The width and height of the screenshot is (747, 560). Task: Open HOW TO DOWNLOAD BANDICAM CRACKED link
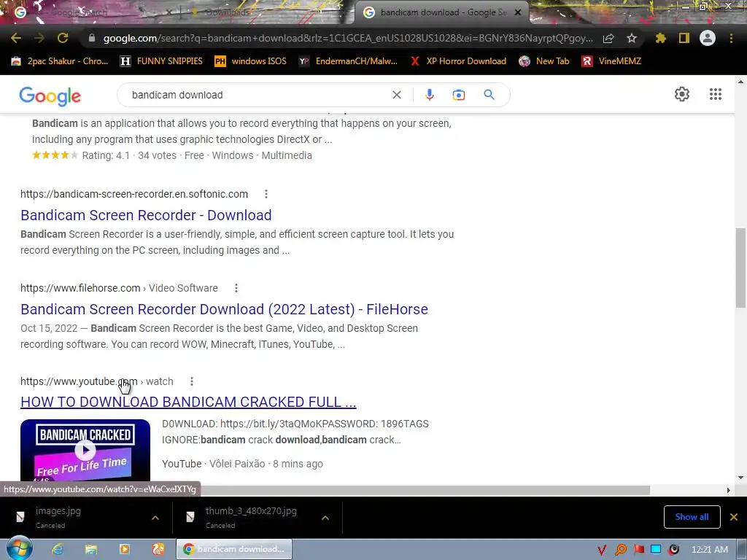tap(188, 402)
